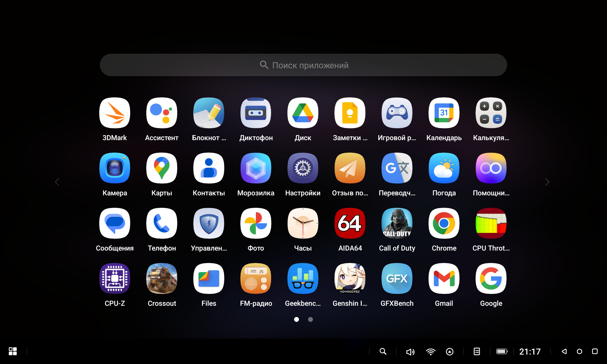Launch the Морозилка app
The image size is (607, 364).
tap(256, 168)
